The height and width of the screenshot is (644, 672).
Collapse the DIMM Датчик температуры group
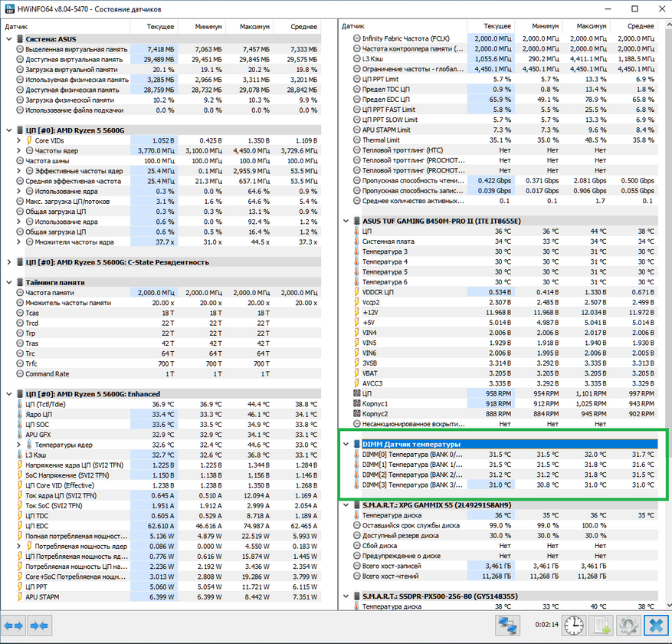pyautogui.click(x=346, y=444)
